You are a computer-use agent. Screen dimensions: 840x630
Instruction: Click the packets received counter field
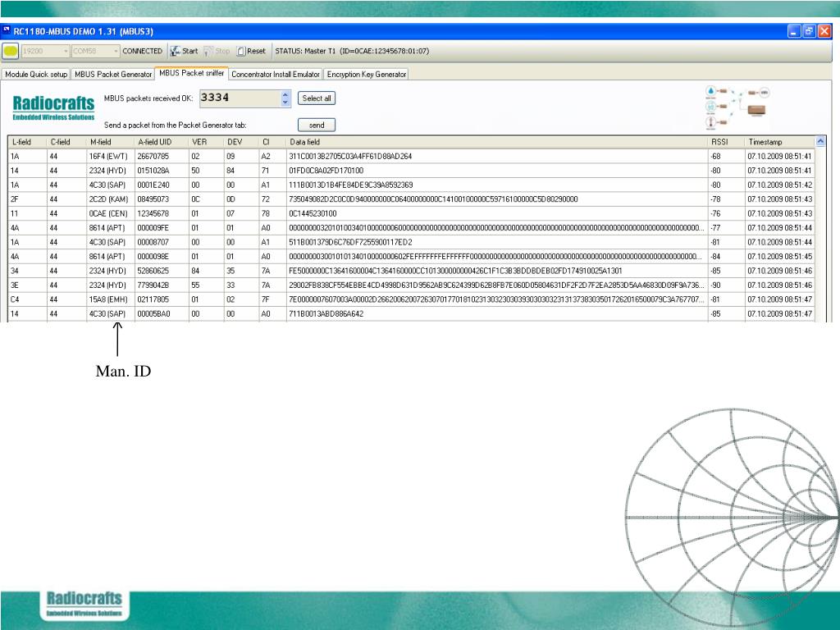tap(240, 98)
